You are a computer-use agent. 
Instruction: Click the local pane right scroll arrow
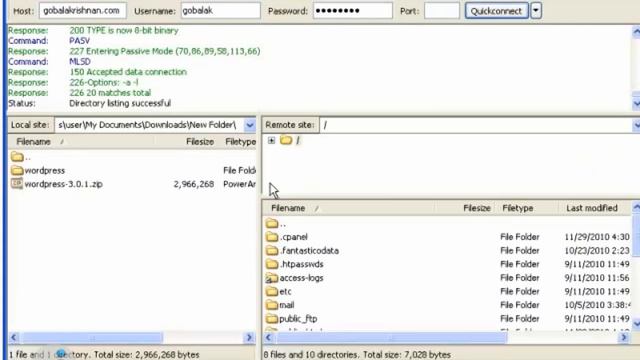point(249,338)
